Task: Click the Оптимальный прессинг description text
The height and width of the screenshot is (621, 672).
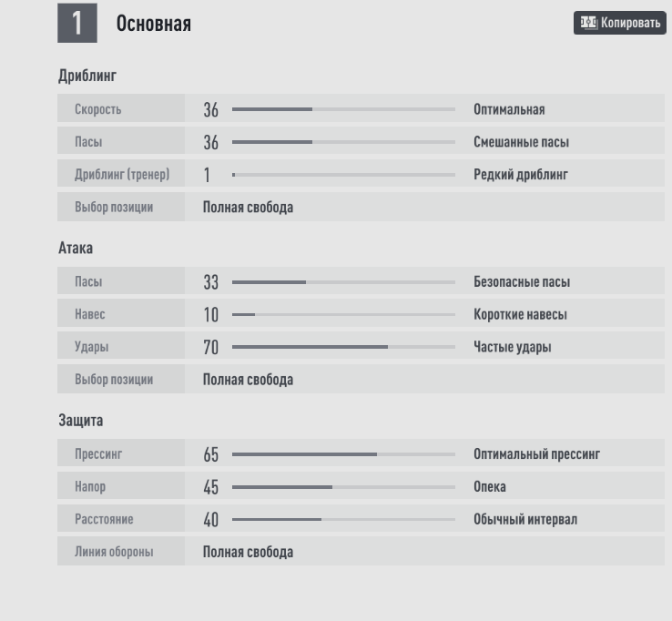Action: click(536, 454)
